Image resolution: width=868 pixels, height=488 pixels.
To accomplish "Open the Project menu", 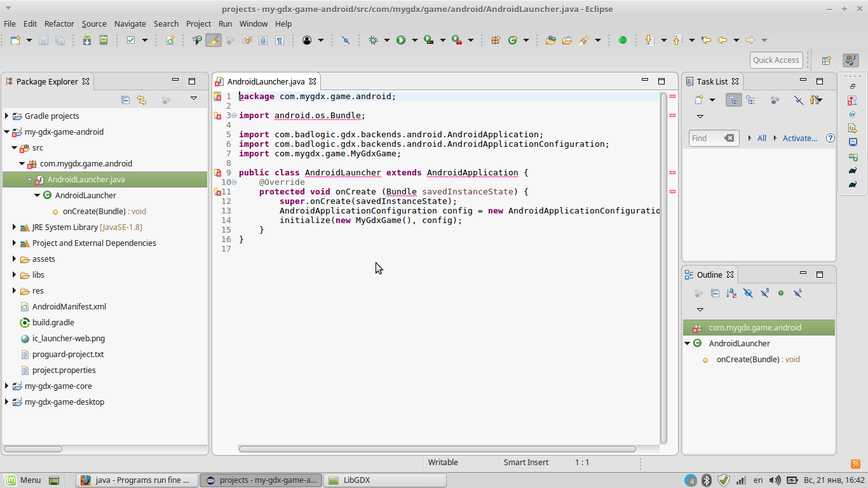I will coord(198,24).
